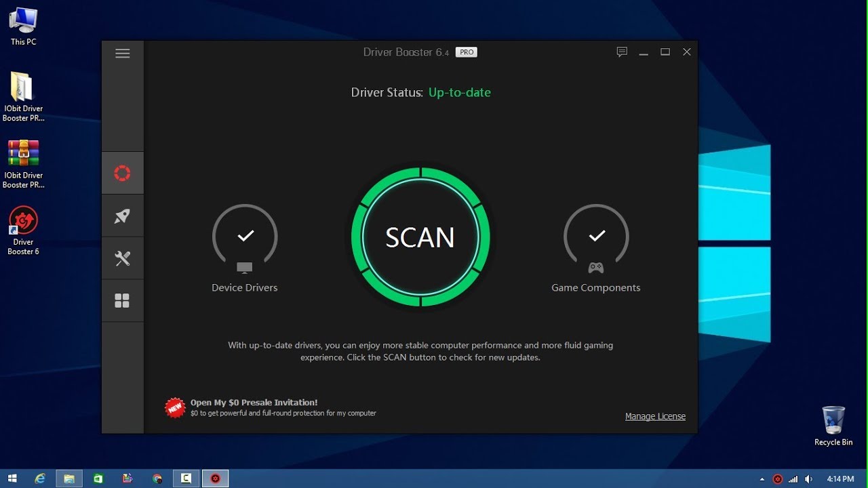Click the Driver Booster taskbar button

coord(216,479)
